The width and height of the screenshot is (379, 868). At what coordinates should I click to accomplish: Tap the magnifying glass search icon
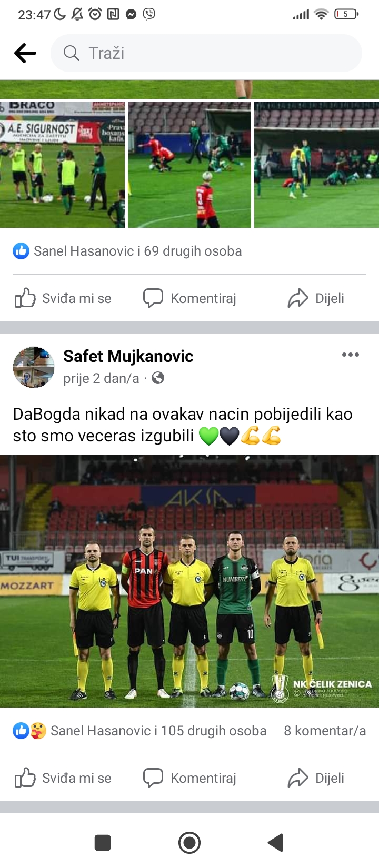71,53
